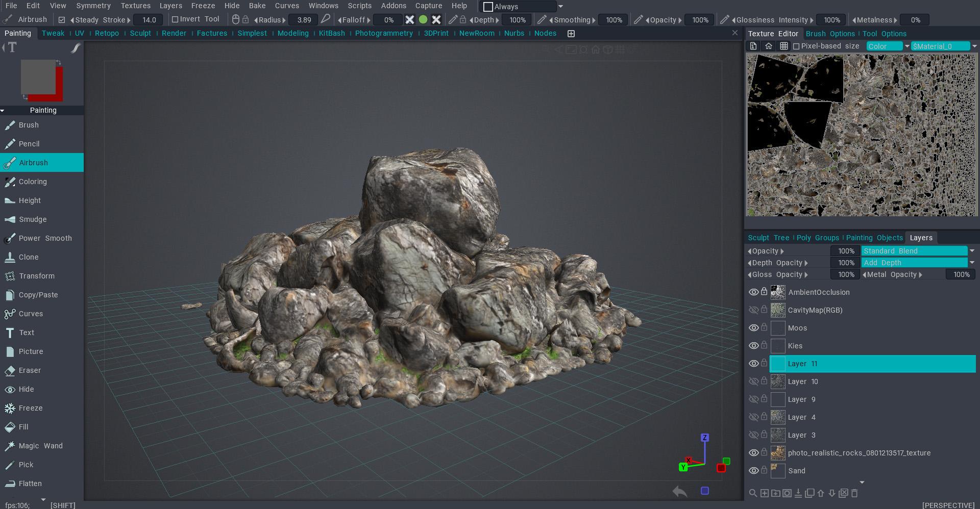Pick the Freeze tool
980x509 pixels.
31,408
